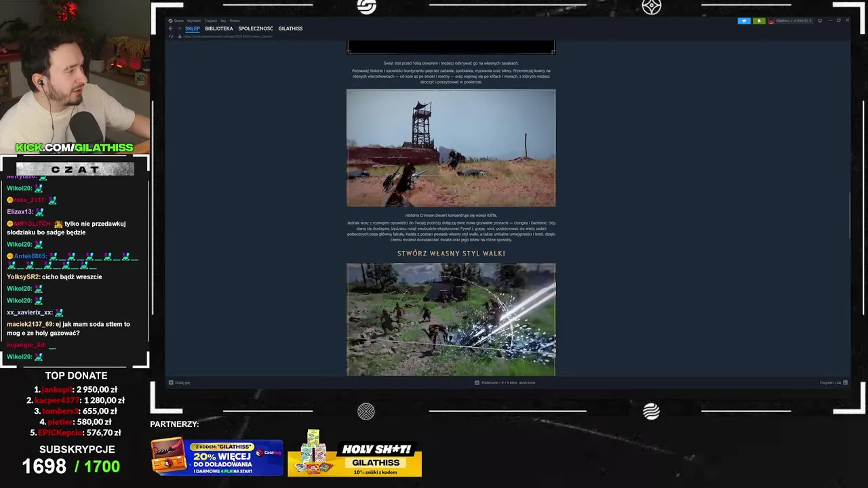The width and height of the screenshot is (868, 488).
Task: Open the GILATHISS profile tab
Action: coord(290,28)
